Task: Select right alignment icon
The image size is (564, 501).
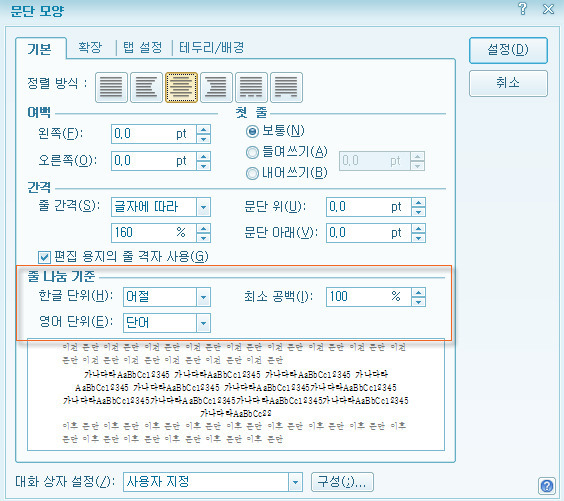Action: [x=216, y=87]
